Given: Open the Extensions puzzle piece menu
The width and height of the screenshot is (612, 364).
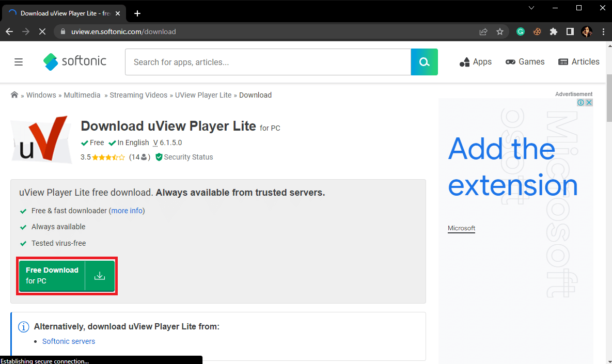Looking at the screenshot, I should [x=554, y=31].
